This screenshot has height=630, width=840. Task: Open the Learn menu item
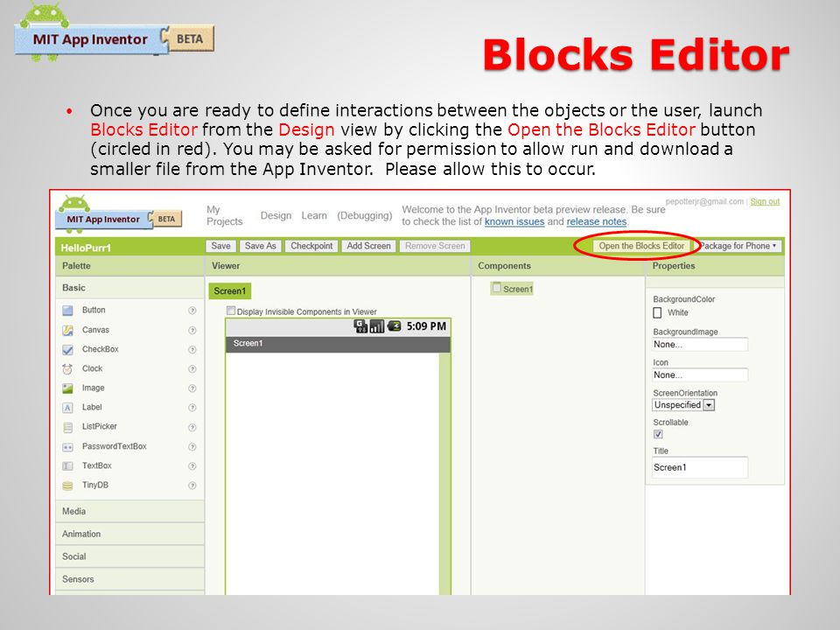(314, 215)
